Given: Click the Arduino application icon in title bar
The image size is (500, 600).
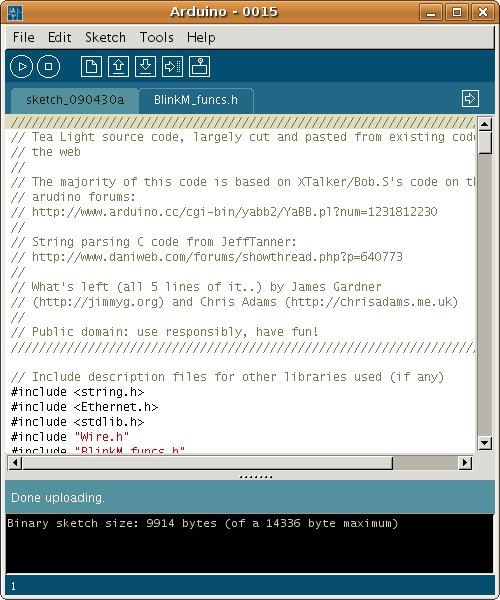Looking at the screenshot, I should tap(15, 13).
